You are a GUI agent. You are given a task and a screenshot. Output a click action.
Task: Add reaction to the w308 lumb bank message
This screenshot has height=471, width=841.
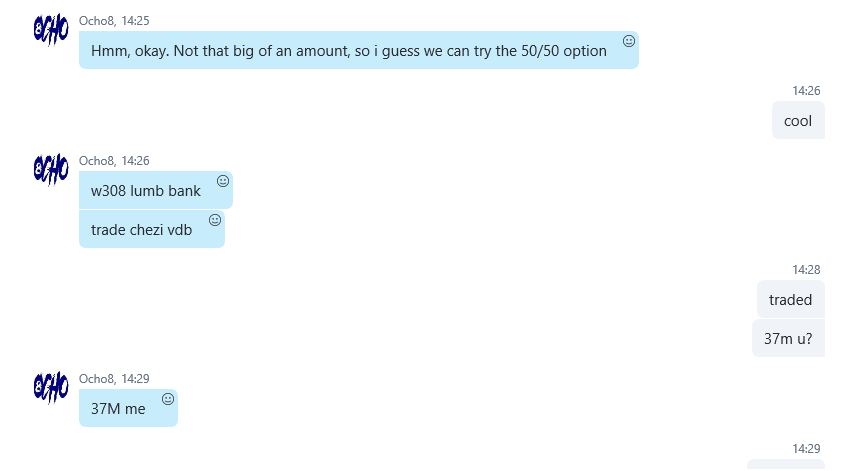[223, 181]
